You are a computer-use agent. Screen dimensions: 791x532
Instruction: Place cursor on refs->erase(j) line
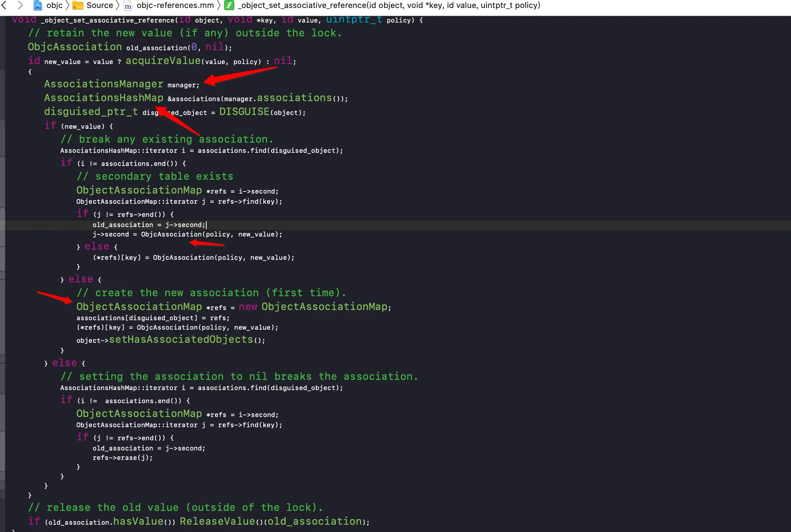(123, 458)
